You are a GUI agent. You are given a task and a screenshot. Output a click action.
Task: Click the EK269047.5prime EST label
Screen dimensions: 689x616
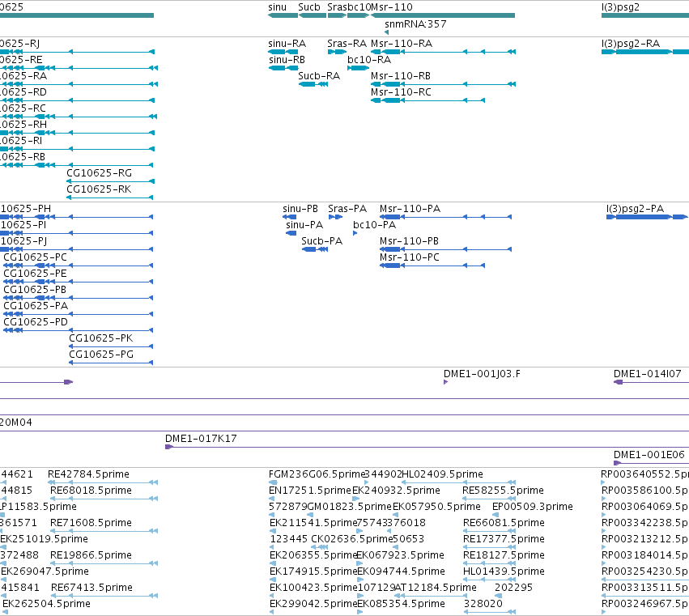pyautogui.click(x=45, y=571)
